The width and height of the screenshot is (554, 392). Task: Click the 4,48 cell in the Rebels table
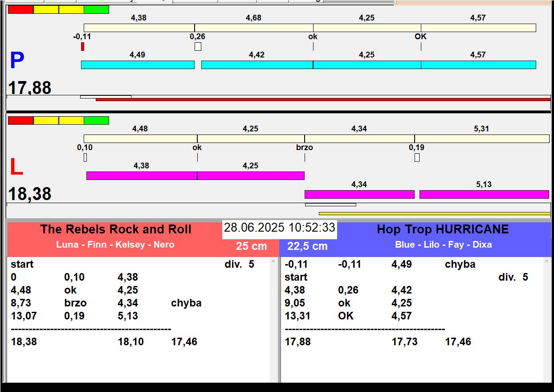pos(21,290)
